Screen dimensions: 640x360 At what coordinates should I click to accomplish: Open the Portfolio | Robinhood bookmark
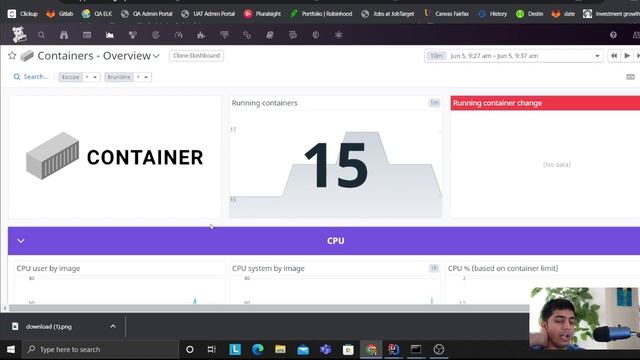click(321, 13)
